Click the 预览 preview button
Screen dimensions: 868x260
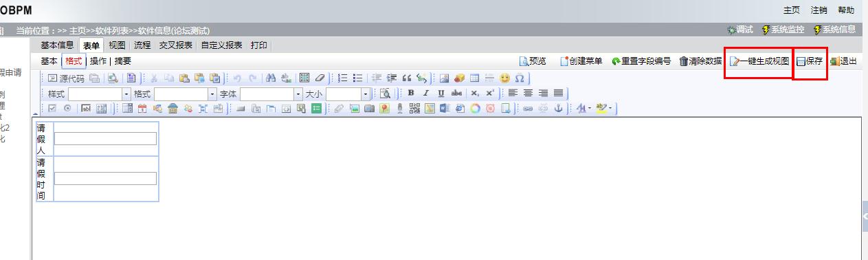pyautogui.click(x=533, y=61)
